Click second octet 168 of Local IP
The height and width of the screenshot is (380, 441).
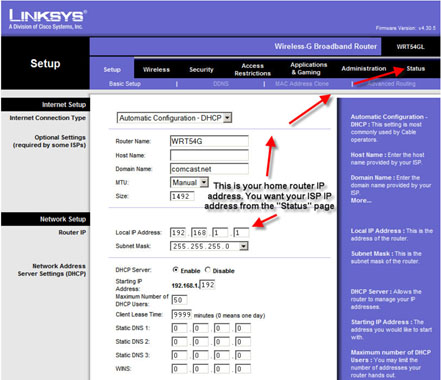coord(199,232)
